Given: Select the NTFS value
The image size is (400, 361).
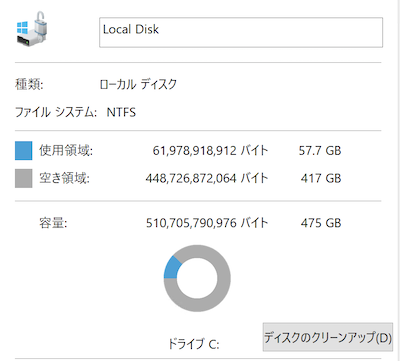Looking at the screenshot, I should (121, 112).
